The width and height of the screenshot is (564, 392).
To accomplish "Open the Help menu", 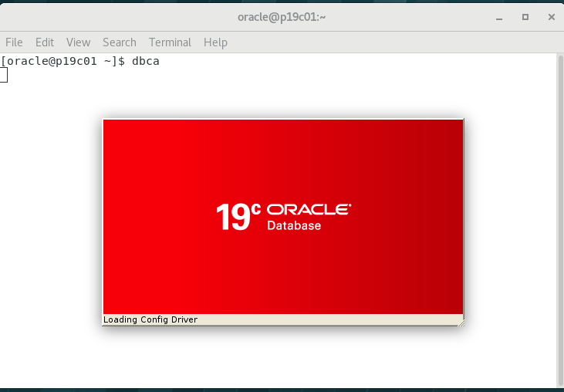I will [x=215, y=42].
